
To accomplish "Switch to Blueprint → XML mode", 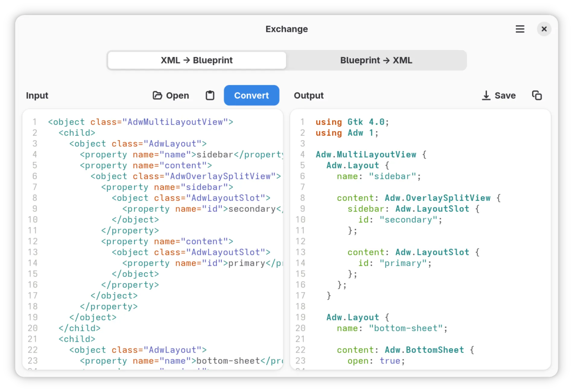I will click(x=376, y=60).
